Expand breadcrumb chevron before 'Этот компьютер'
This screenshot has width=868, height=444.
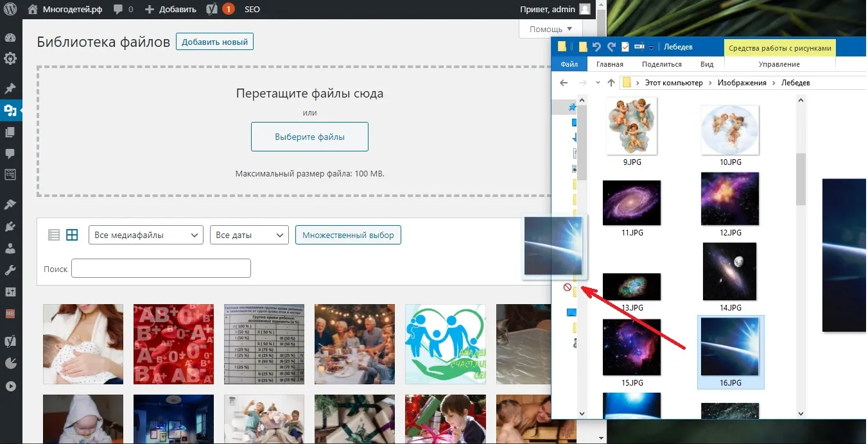639,83
